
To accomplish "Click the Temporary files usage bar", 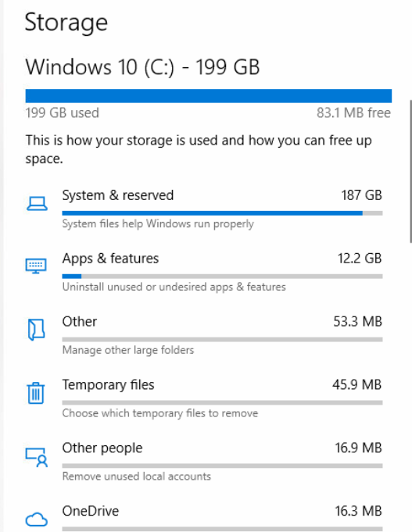I will click(222, 402).
